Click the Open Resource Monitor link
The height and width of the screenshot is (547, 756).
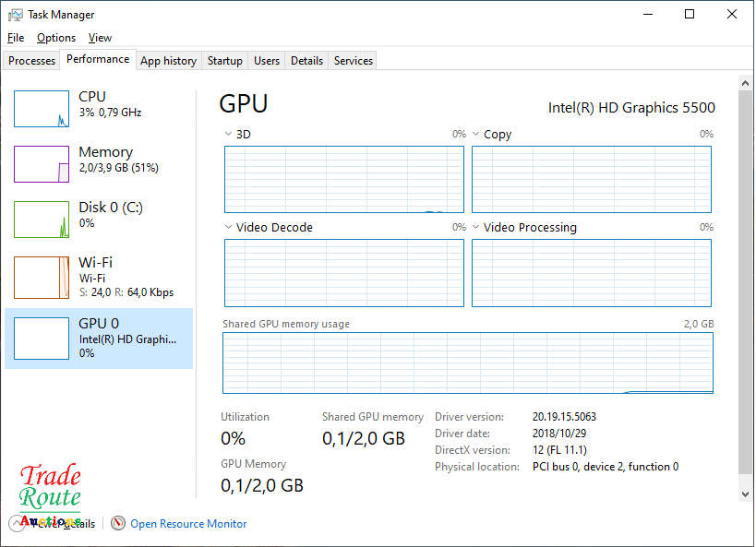(188, 524)
